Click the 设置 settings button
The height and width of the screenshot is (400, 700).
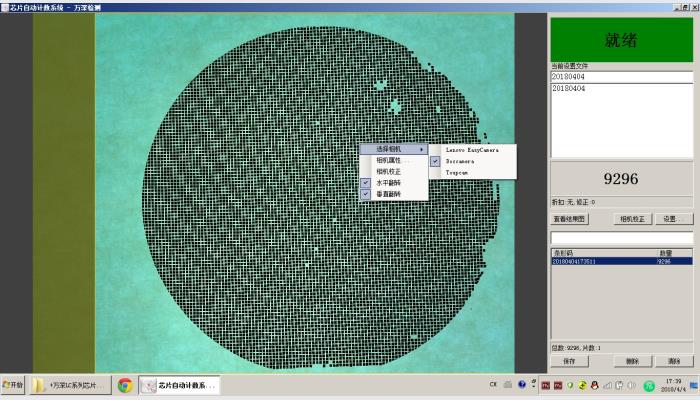[672, 218]
